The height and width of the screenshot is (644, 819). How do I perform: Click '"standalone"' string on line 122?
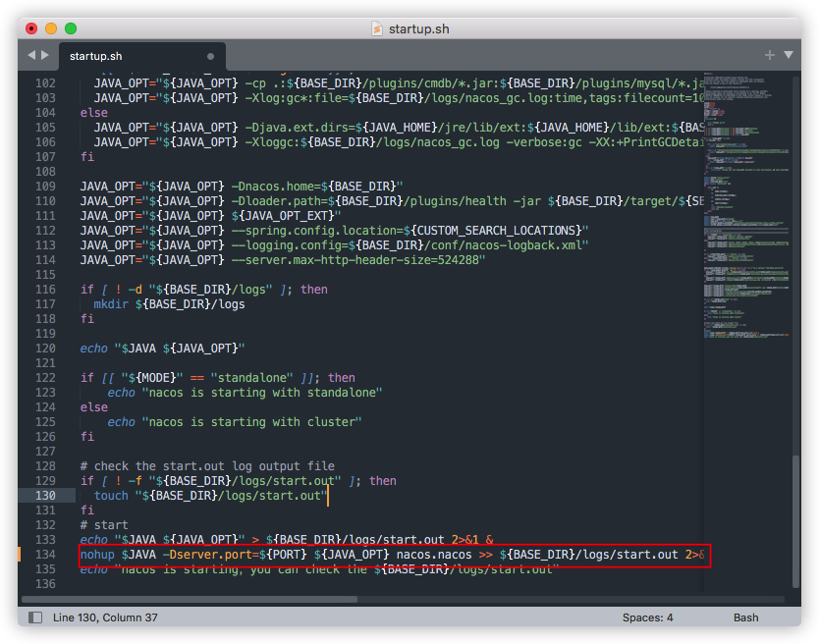tap(251, 378)
